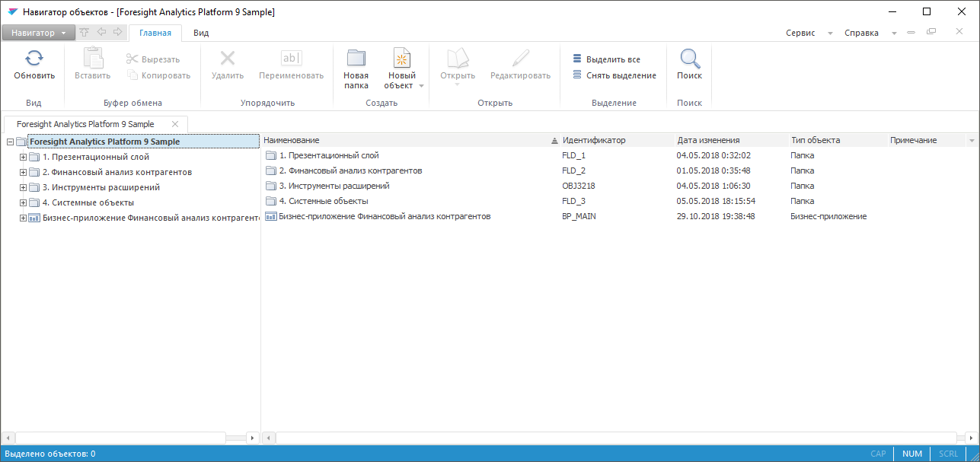Click the Обновить refresh icon
The height and width of the screenshot is (462, 980).
tap(34, 58)
